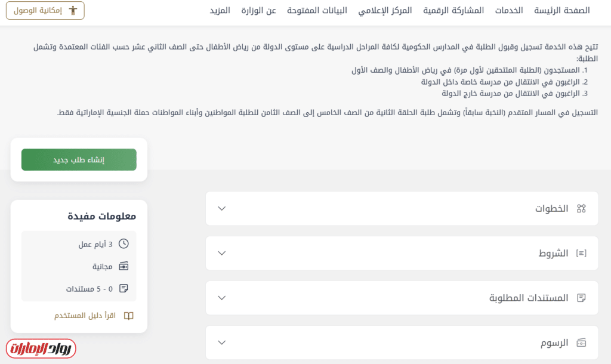Expand the الشروط section chevron
The width and height of the screenshot is (611, 364).
coord(222,253)
